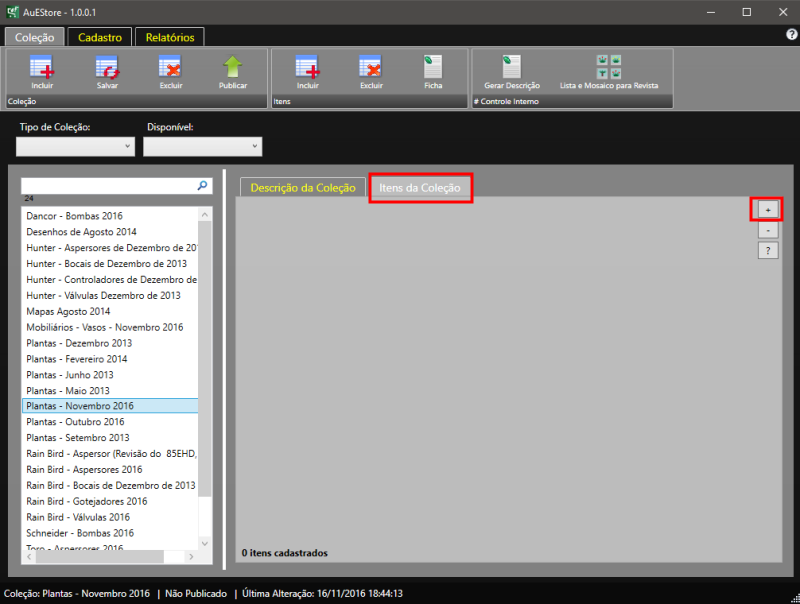
Task: Open the Relatórios tab
Action: (170, 37)
